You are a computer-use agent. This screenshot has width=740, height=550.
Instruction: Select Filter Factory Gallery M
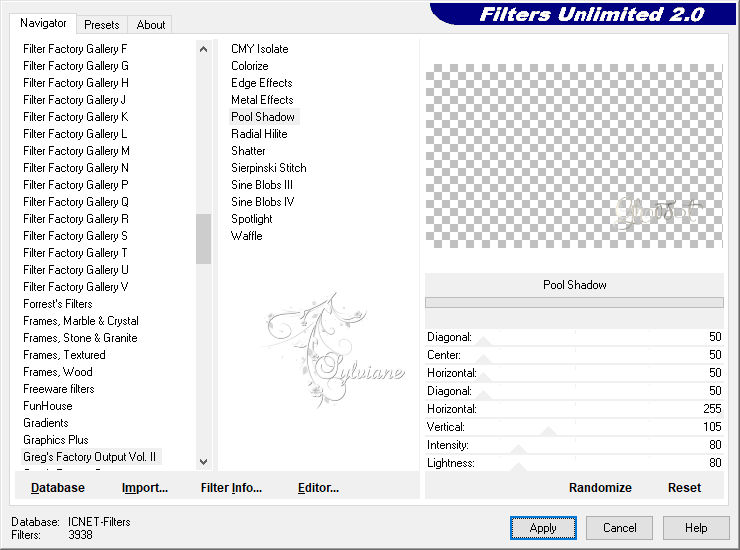[76, 151]
